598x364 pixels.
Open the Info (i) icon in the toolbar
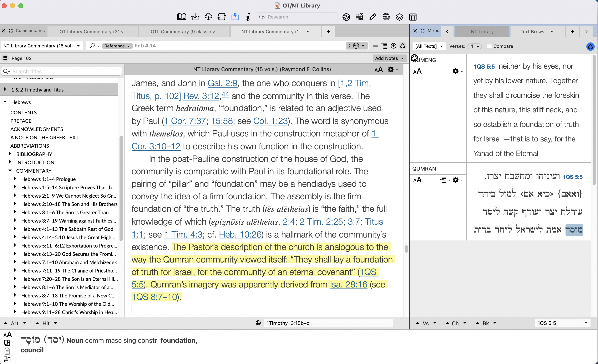coord(248,17)
